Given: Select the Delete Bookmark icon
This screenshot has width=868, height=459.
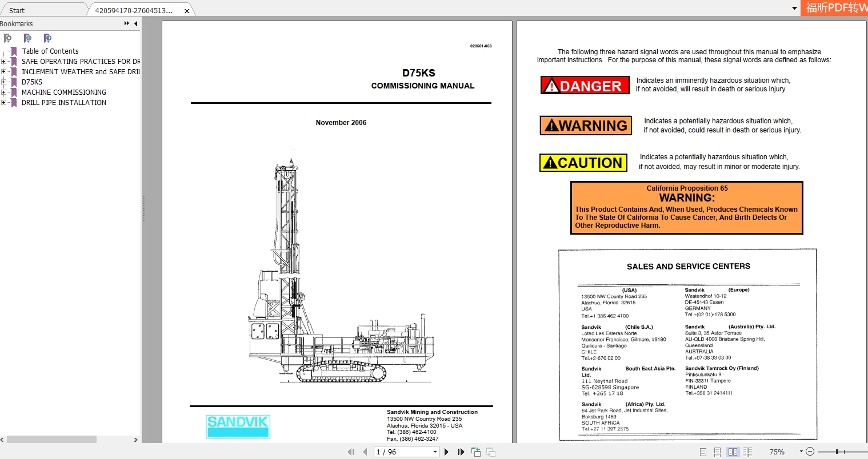Looking at the screenshot, I should (8, 38).
